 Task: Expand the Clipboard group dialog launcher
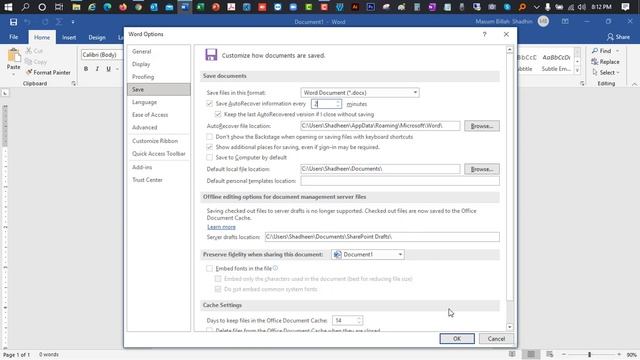coord(74,83)
